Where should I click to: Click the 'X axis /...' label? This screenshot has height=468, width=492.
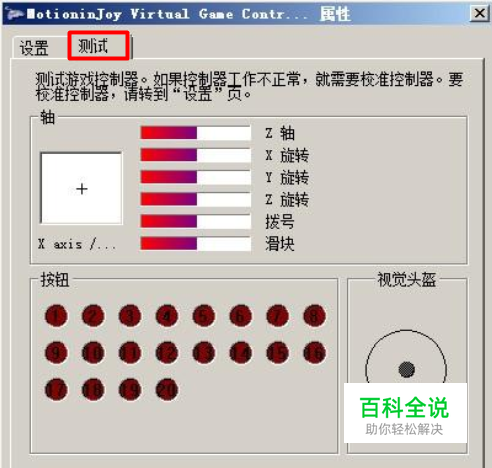click(x=77, y=244)
